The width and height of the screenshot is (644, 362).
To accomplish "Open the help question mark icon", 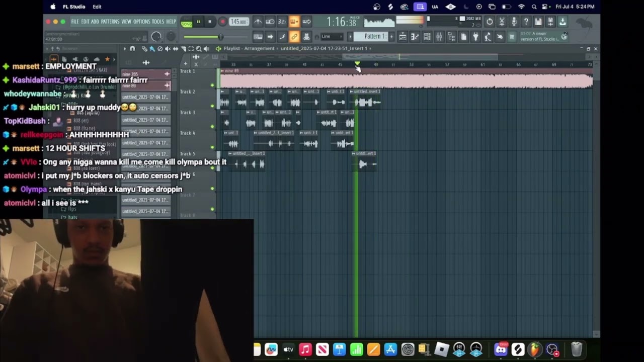I will 526,22.
